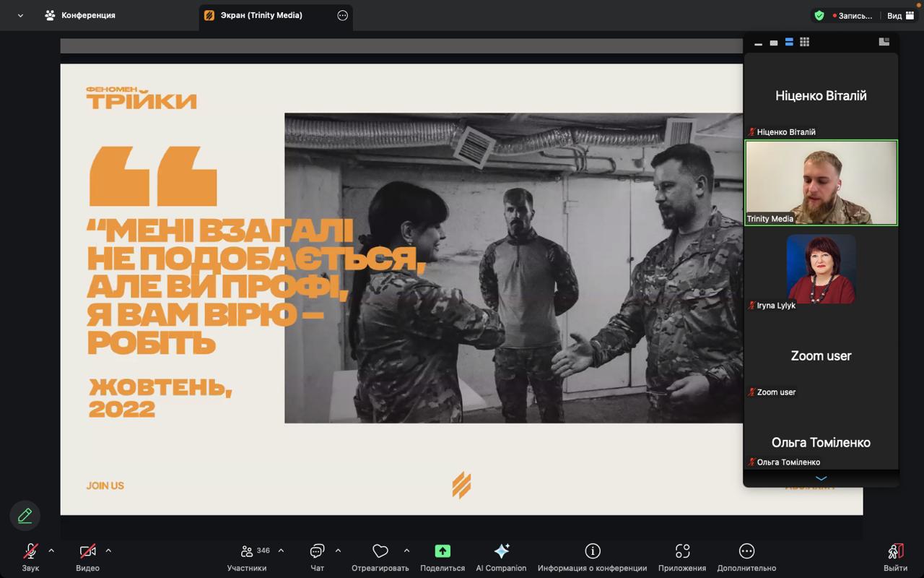Select Iryna Lylyk's video thumbnail

[x=821, y=269]
